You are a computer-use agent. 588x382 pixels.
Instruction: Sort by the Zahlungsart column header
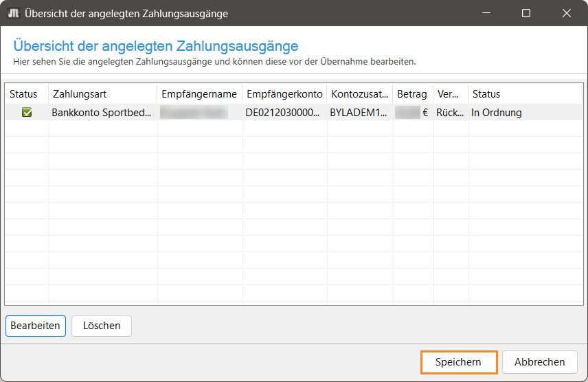coord(80,94)
